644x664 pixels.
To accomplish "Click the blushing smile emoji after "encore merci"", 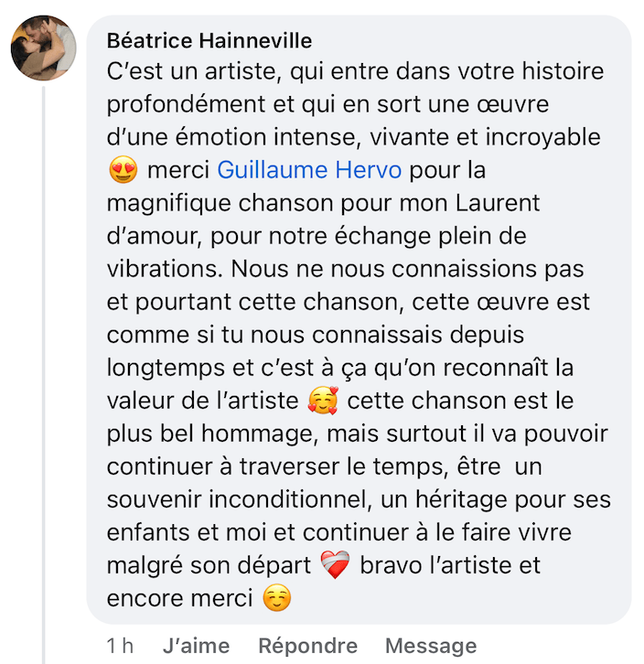I will click(x=275, y=599).
